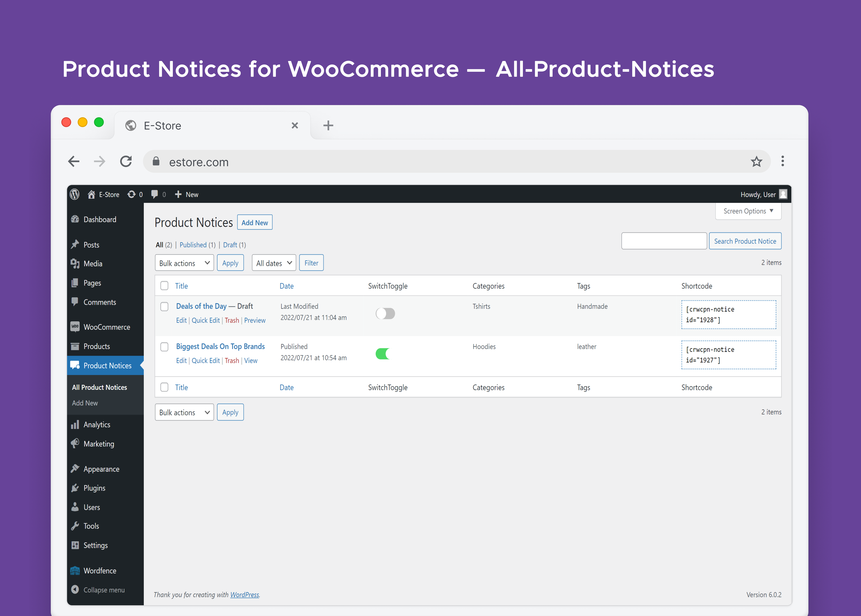Screen dimensions: 861x616
Task: Switch to the E-Store browser tab
Action: pos(212,126)
